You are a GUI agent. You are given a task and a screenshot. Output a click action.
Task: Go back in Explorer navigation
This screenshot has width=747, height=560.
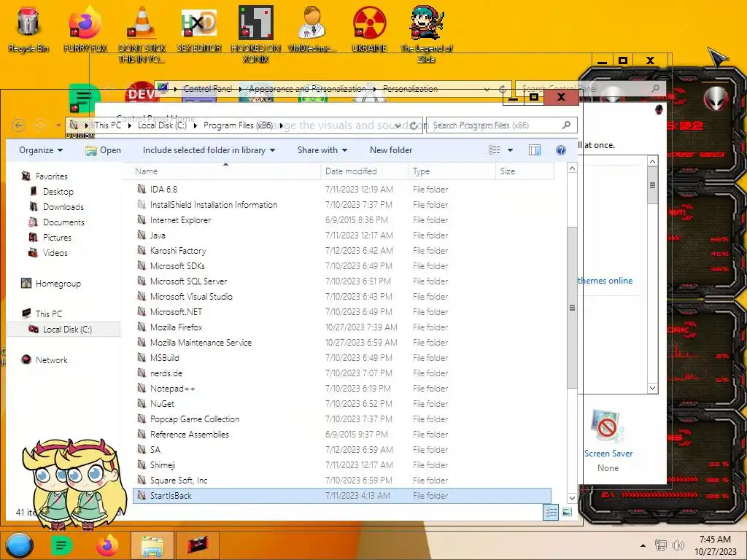(18, 125)
